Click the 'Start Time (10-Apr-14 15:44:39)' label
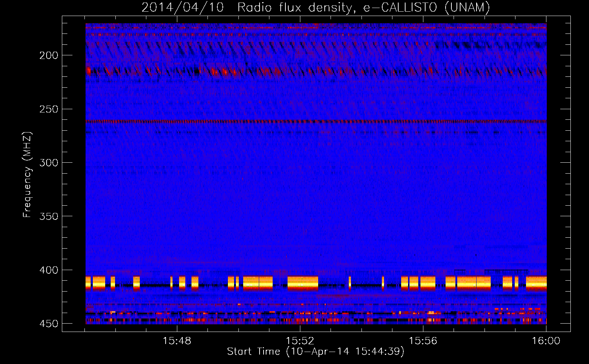This screenshot has height=364, width=589. coord(316,352)
